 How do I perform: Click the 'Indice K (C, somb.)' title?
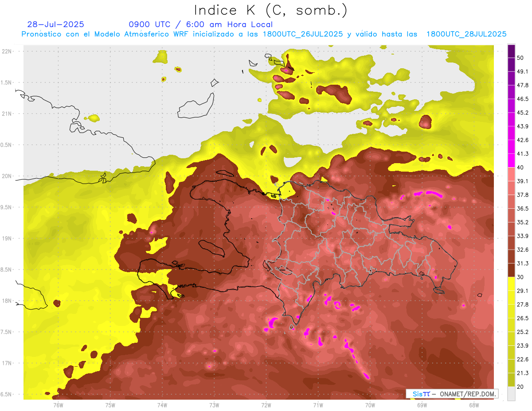[270, 10]
